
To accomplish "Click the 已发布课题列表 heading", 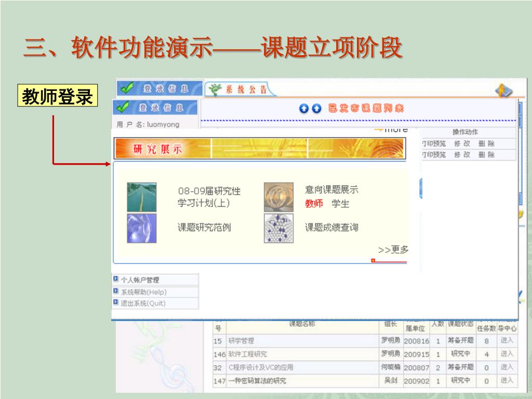I will point(366,108).
